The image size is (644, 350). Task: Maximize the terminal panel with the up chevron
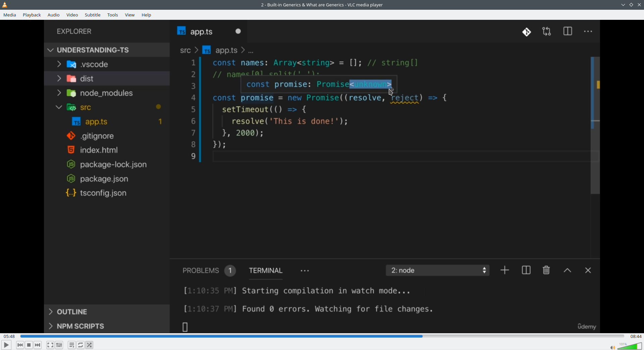(x=568, y=271)
